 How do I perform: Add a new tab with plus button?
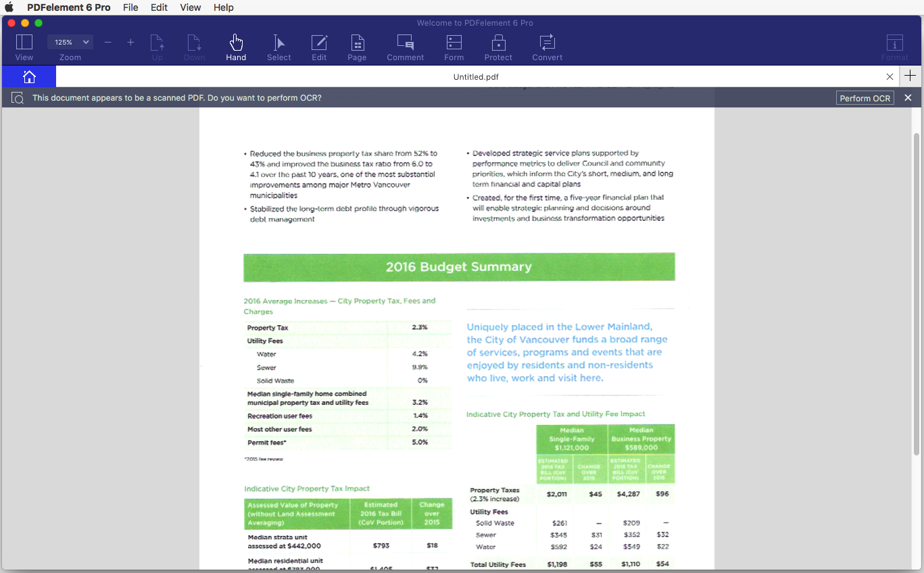(910, 76)
